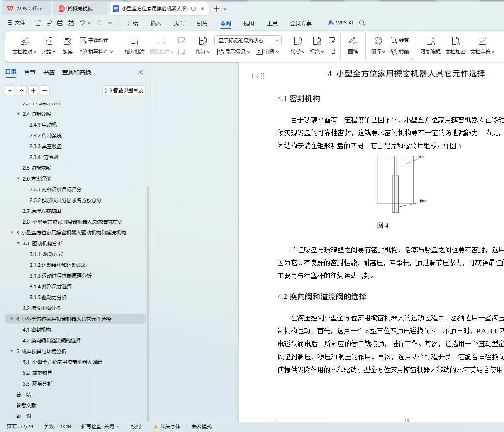
Task: Click the plus button in outline pane
Action: 33,90
